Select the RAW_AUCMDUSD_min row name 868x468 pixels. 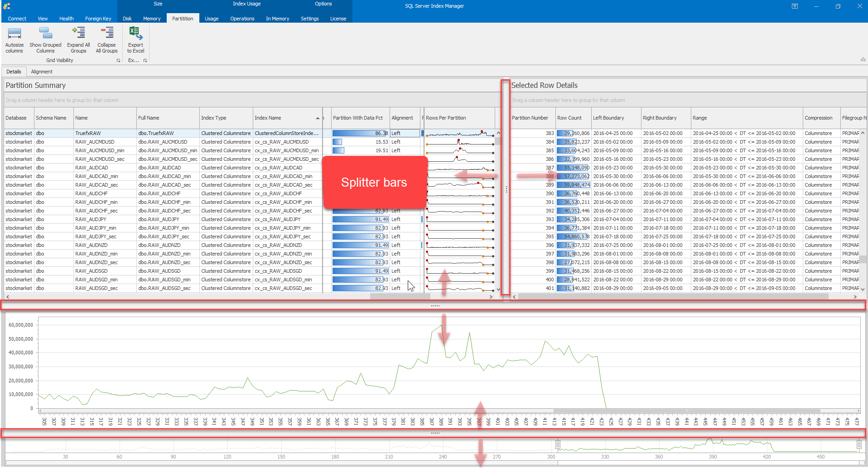pyautogui.click(x=105, y=150)
